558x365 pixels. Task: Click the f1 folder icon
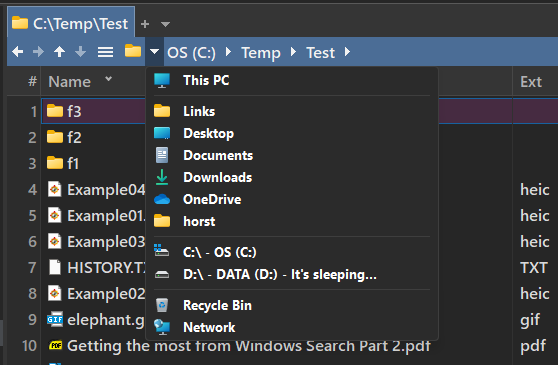[55, 163]
